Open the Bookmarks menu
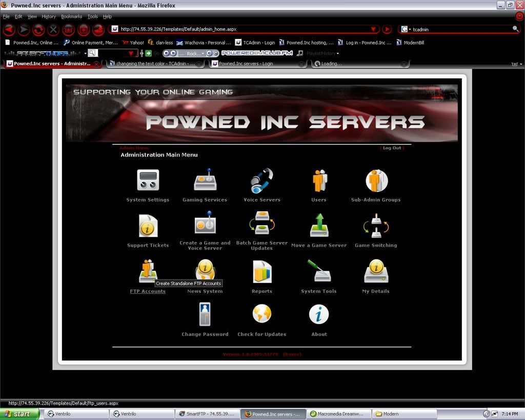Screen dimensions: 525x420 71,16
